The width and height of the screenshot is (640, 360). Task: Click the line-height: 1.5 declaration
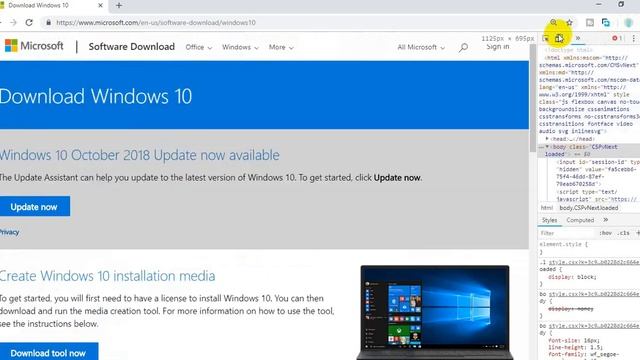coord(575,347)
